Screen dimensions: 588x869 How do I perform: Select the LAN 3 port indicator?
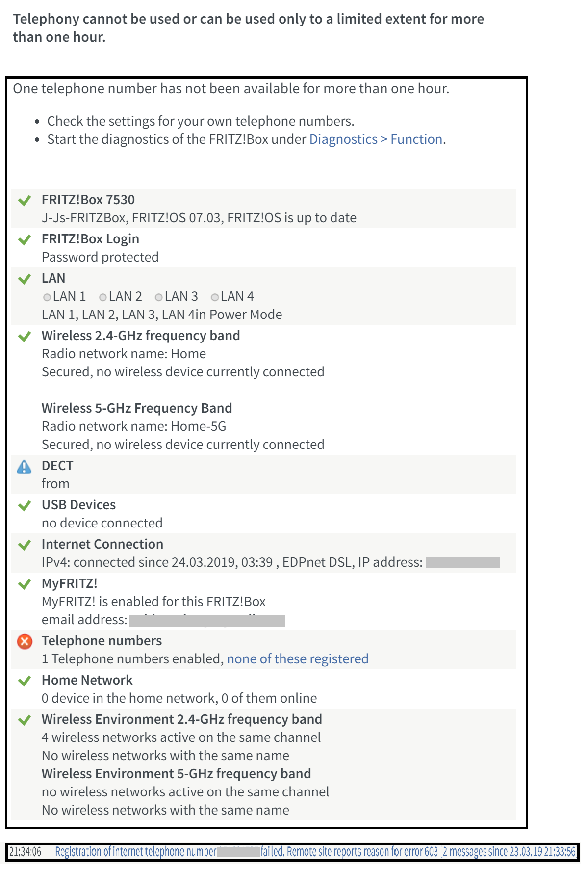(x=159, y=297)
